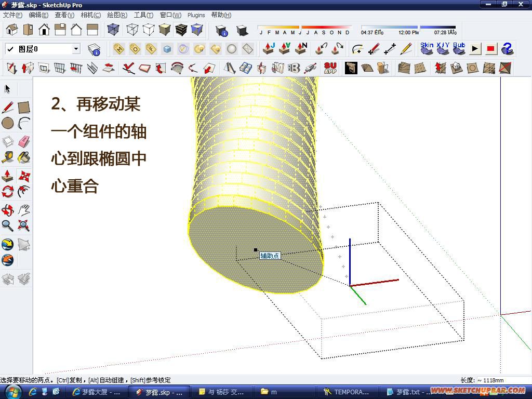Image resolution: width=532 pixels, height=399 pixels.
Task: Open the 编辑(E) menu
Action: [x=38, y=15]
